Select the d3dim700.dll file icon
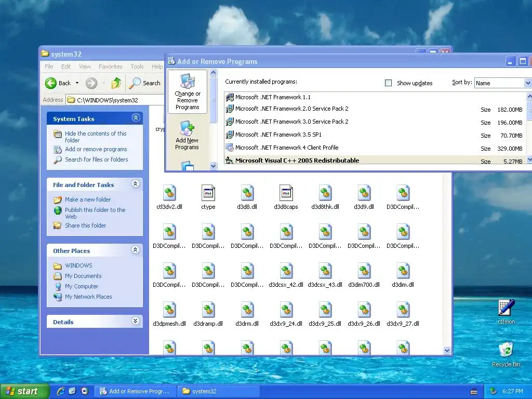This screenshot has width=532, height=399. pyautogui.click(x=364, y=271)
